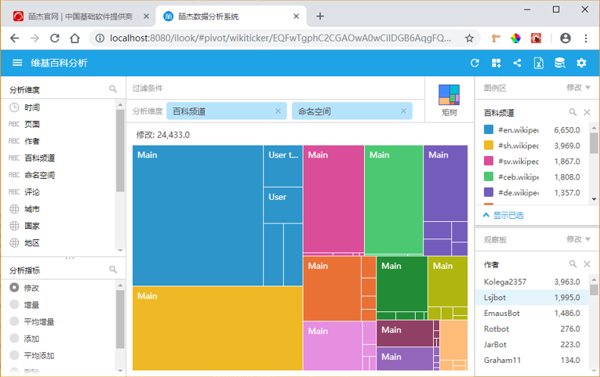Open the 修改 dropdown in 图例区 panel

(578, 88)
